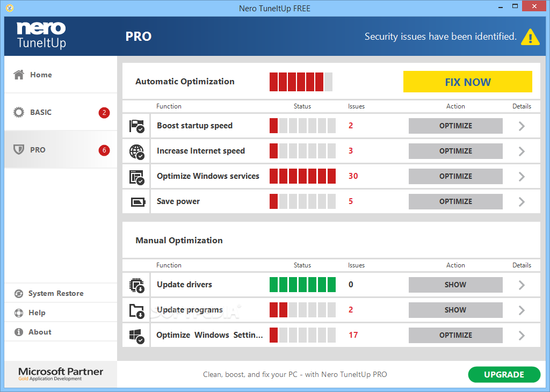This screenshot has width=550, height=392.
Task: Click the About info icon
Action: [19, 332]
